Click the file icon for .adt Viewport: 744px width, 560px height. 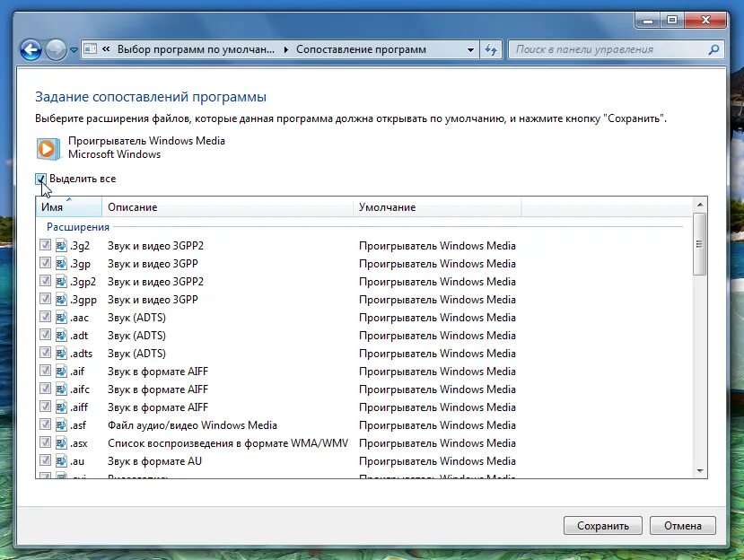click(61, 336)
